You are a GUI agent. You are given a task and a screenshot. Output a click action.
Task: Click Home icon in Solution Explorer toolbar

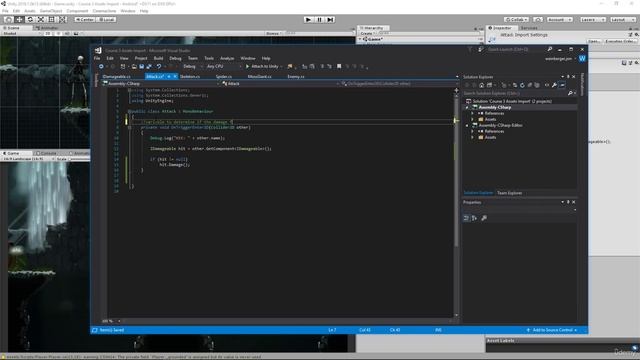[x=482, y=85]
